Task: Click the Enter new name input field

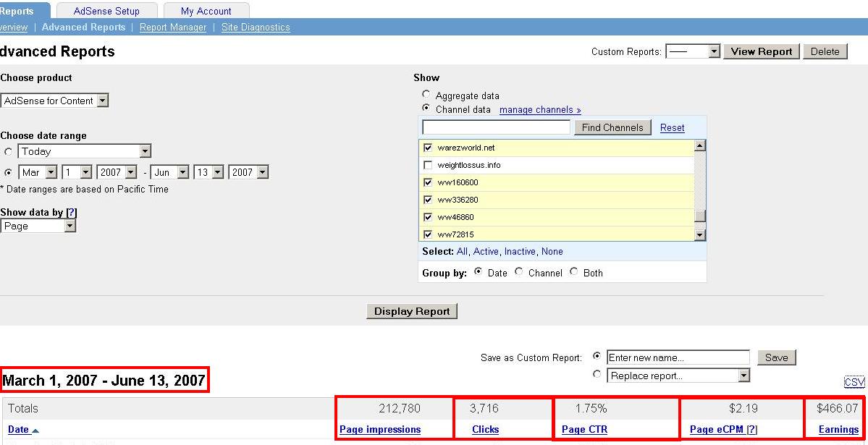Action: (678, 357)
